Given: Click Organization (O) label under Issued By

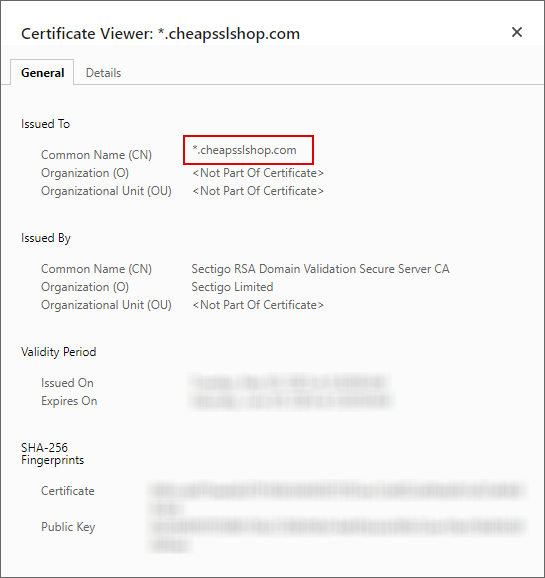Looking at the screenshot, I should click(x=85, y=287).
